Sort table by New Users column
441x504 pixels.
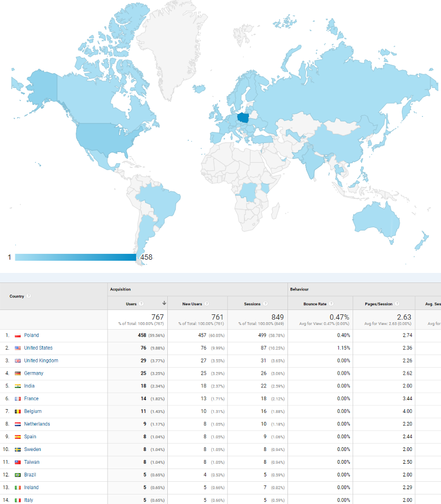[x=192, y=304]
